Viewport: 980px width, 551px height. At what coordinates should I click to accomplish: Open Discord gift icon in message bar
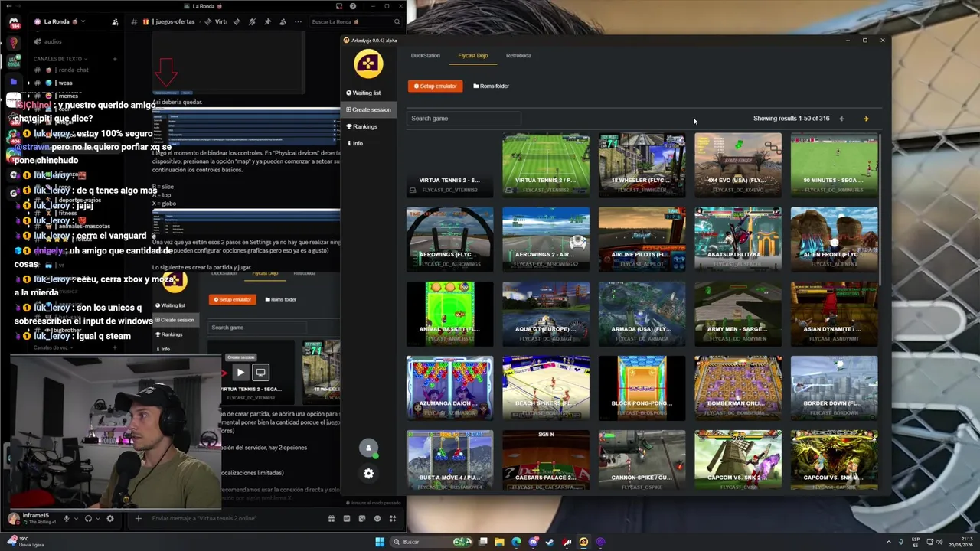(332, 518)
